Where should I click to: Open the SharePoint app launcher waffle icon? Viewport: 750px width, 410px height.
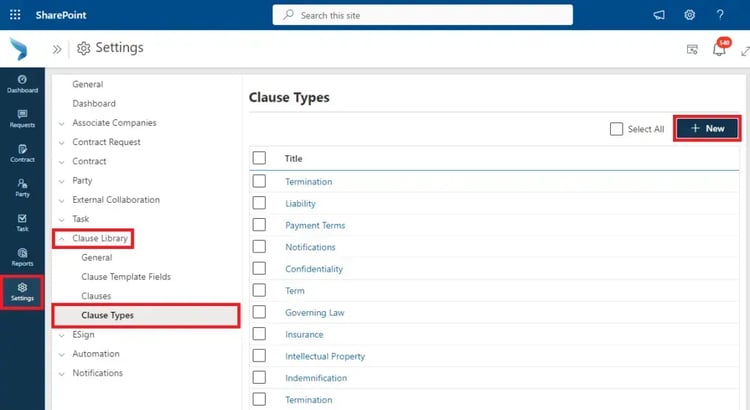point(15,15)
